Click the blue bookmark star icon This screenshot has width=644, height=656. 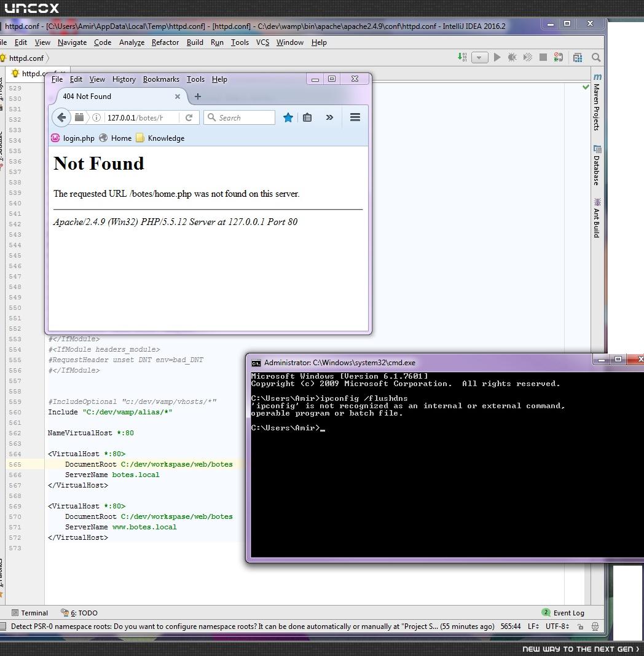(288, 117)
